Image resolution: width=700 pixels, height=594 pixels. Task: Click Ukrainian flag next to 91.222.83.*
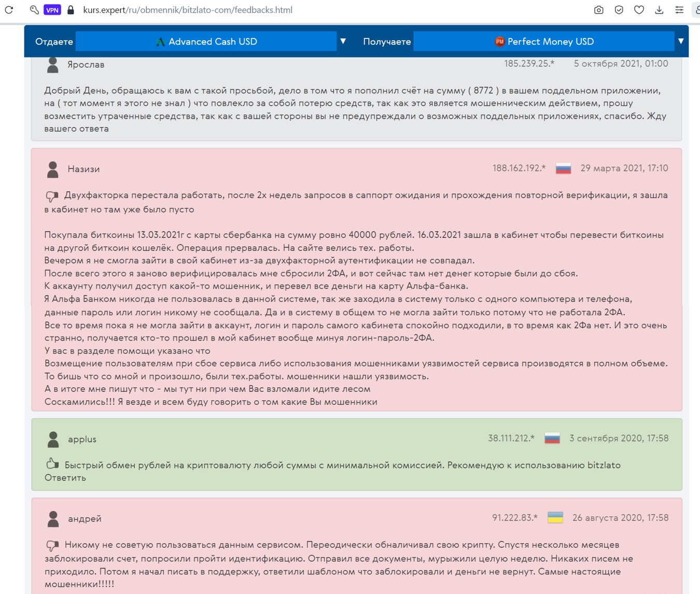click(555, 518)
